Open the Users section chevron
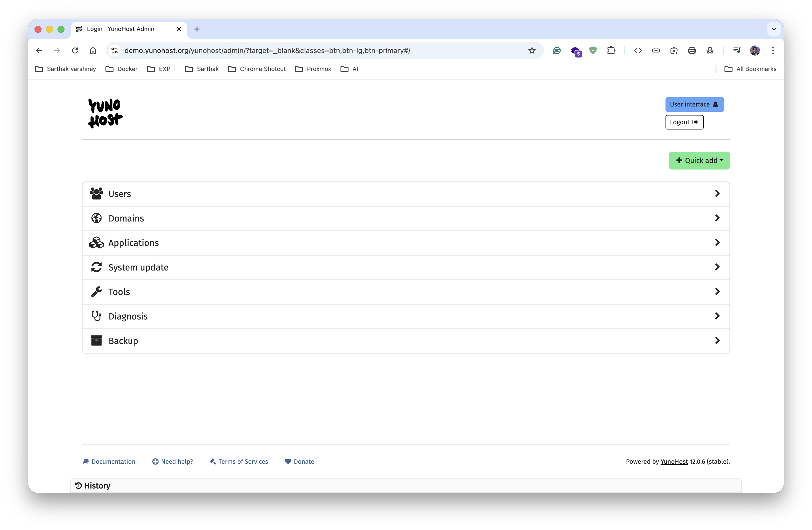 pos(717,193)
